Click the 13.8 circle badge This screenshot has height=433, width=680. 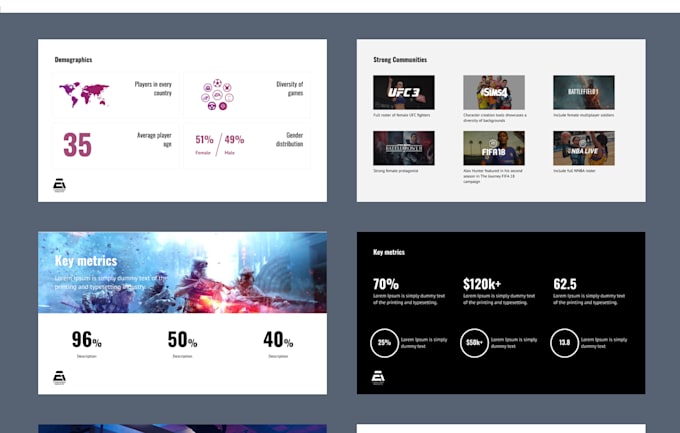pyautogui.click(x=564, y=343)
